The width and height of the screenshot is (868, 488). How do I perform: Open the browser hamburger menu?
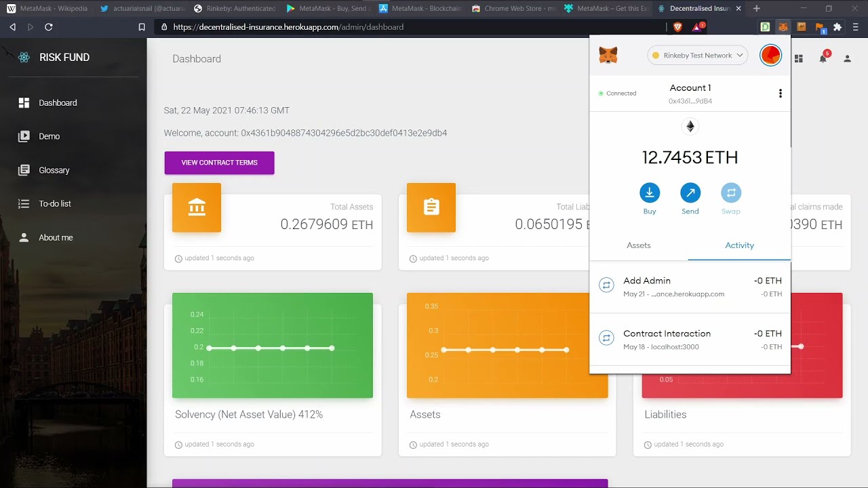(856, 27)
